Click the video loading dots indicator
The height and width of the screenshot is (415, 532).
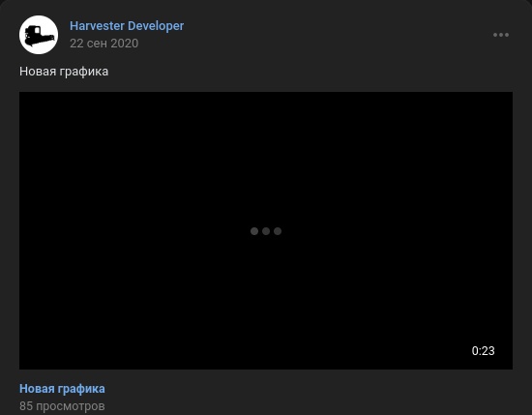pyautogui.click(x=266, y=231)
